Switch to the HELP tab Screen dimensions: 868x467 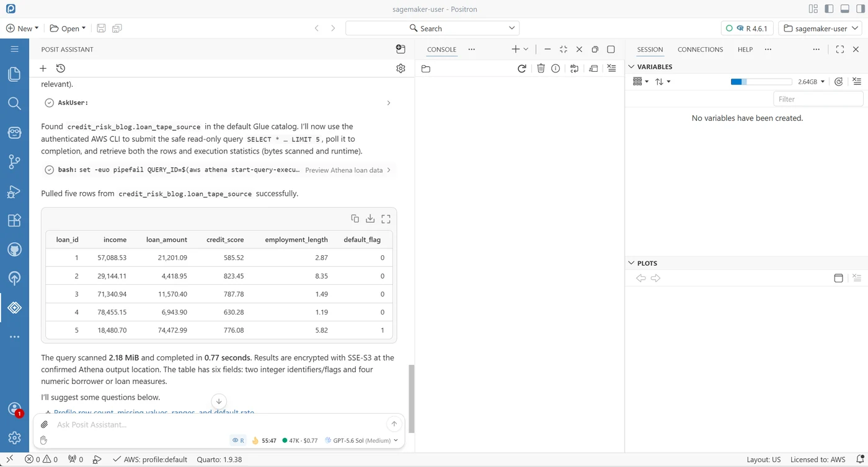click(745, 50)
